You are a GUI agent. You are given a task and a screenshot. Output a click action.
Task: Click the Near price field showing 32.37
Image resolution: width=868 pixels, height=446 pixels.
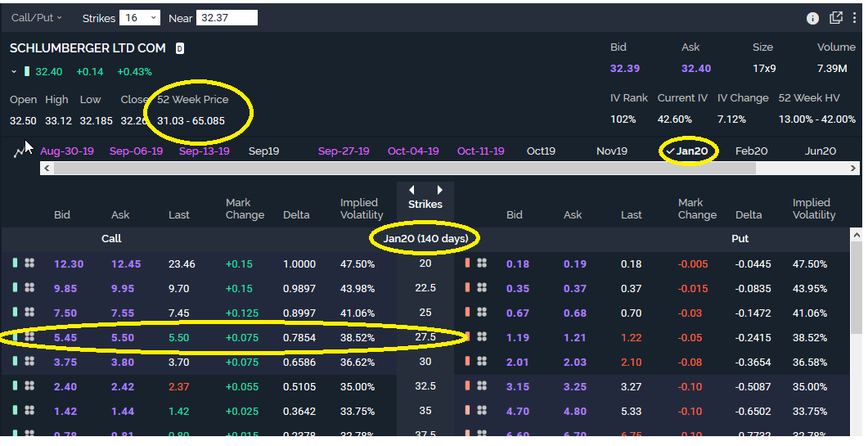tap(227, 18)
